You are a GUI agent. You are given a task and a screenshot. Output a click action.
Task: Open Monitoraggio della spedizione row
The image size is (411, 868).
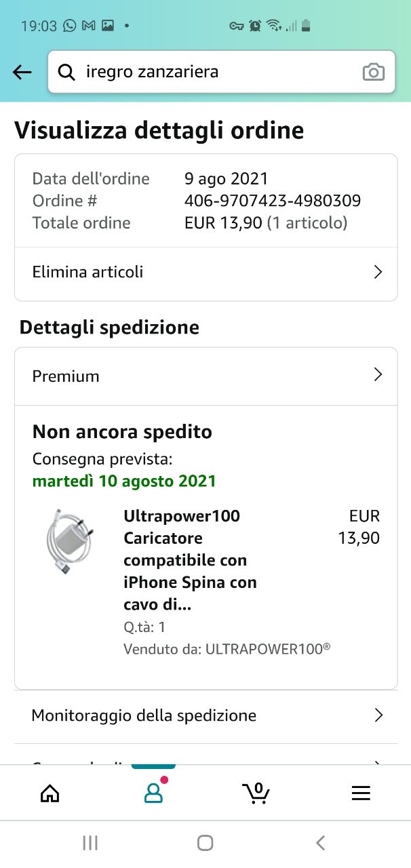point(206,715)
